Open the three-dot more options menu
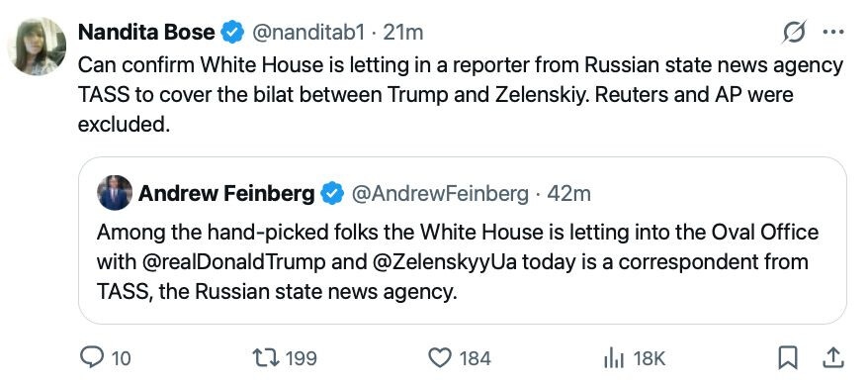 (x=833, y=32)
